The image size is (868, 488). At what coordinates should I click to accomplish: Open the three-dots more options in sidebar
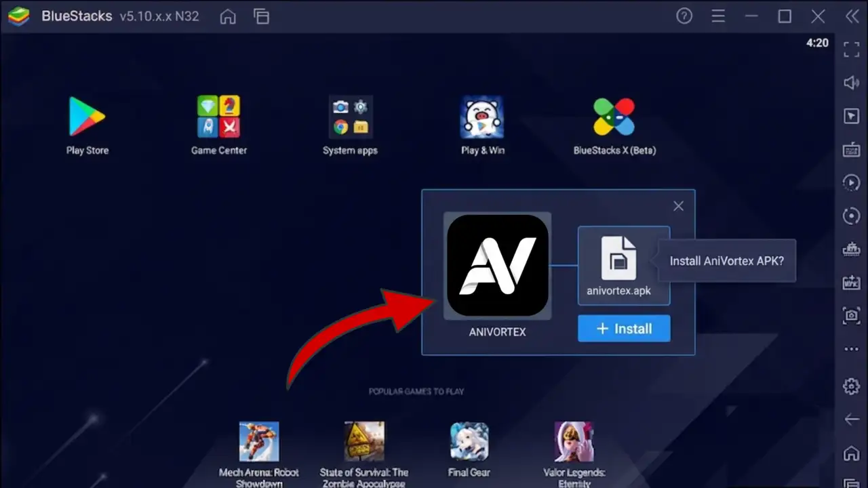(851, 350)
